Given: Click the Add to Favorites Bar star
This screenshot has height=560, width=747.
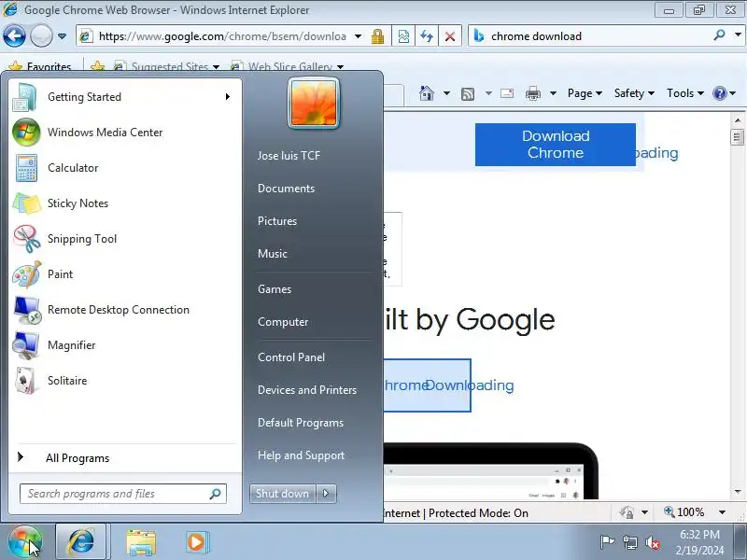Looking at the screenshot, I should click(98, 66).
